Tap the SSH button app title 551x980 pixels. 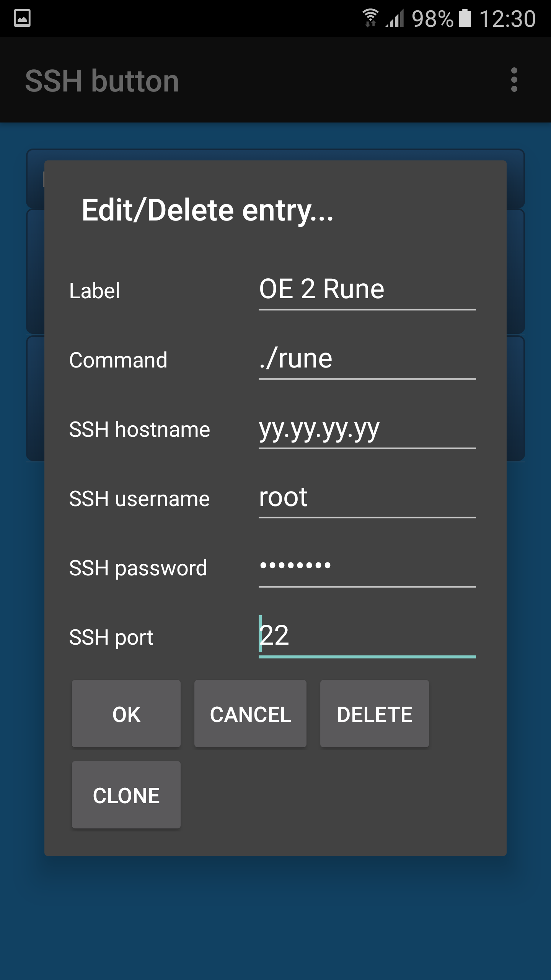pos(102,81)
